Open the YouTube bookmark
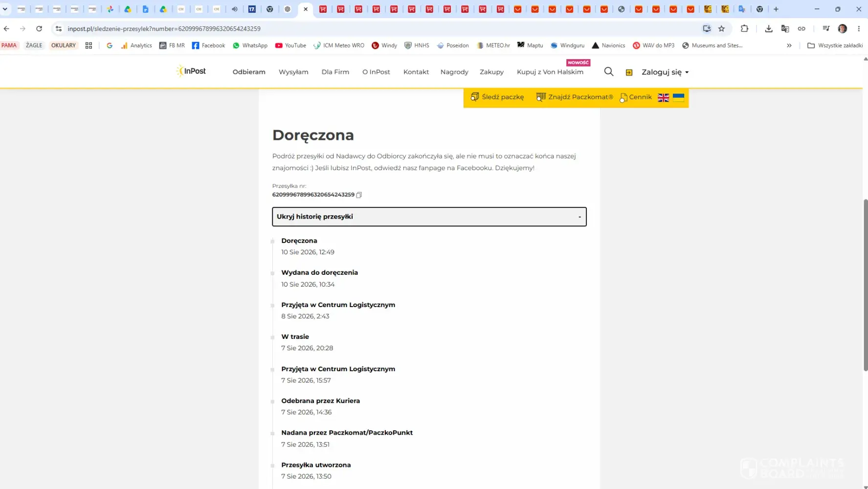 (290, 45)
